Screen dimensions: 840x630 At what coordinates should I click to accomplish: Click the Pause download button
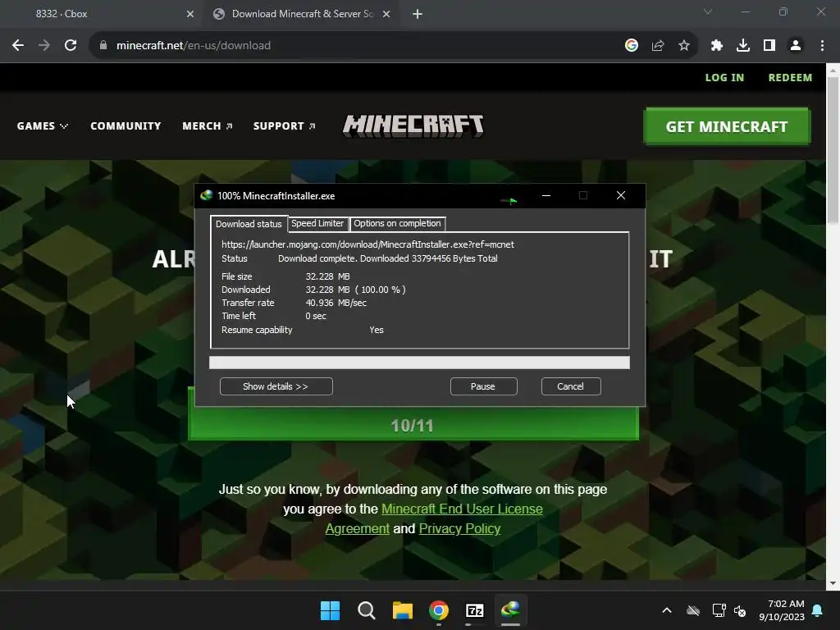(483, 386)
